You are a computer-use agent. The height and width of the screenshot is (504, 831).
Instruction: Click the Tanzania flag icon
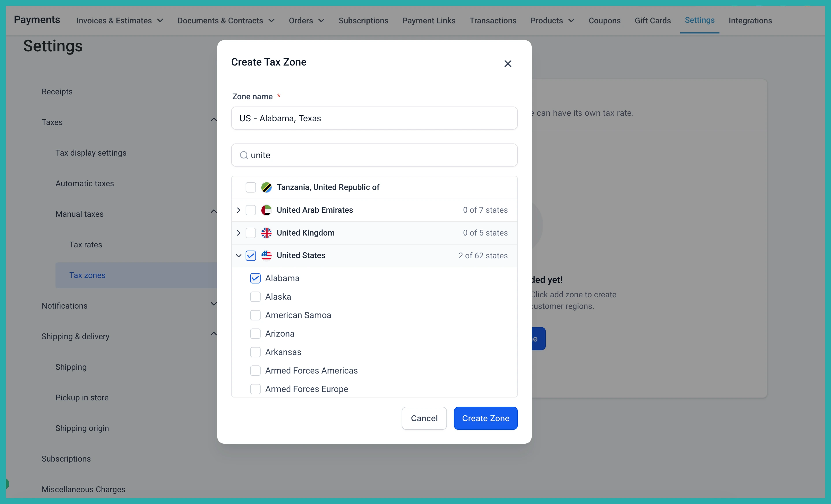[266, 187]
